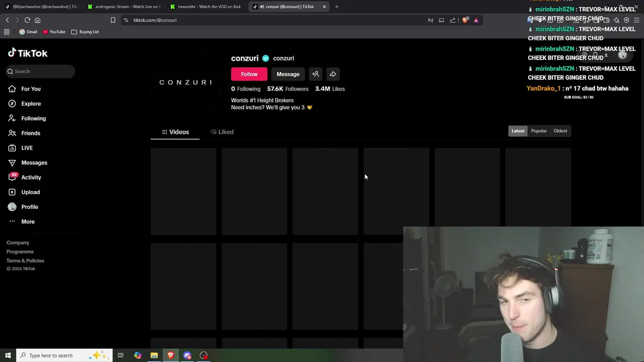
Task: Switch to the zachwaslive browser tab
Action: click(42, 7)
